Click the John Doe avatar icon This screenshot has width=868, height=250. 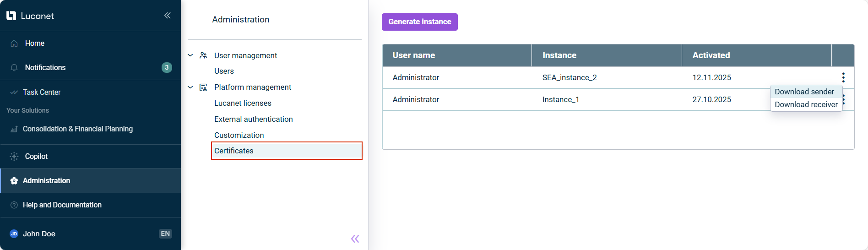[x=14, y=234]
